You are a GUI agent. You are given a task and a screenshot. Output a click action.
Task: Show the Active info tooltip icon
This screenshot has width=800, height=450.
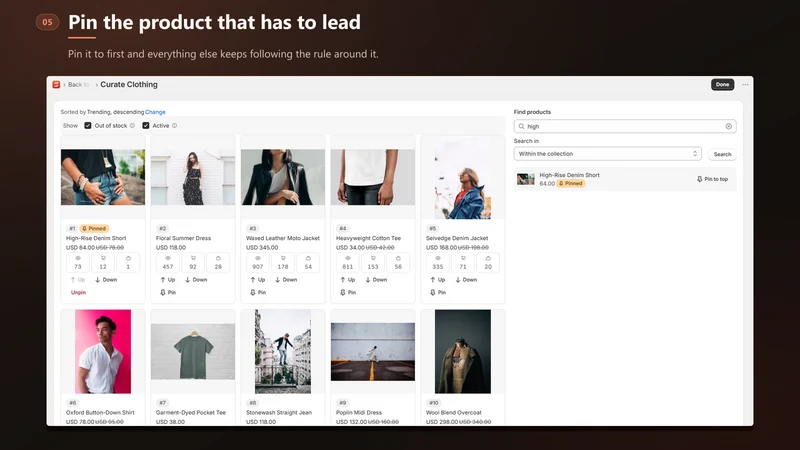[174, 126]
